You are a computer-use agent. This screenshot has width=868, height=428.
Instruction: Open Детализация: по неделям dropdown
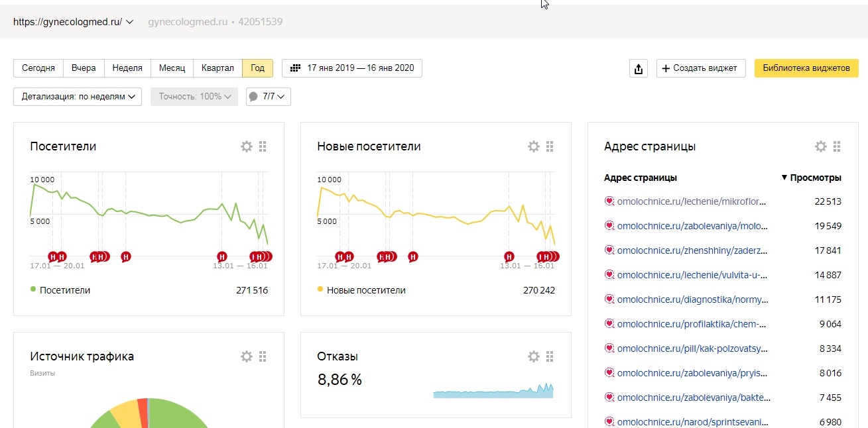click(x=78, y=97)
